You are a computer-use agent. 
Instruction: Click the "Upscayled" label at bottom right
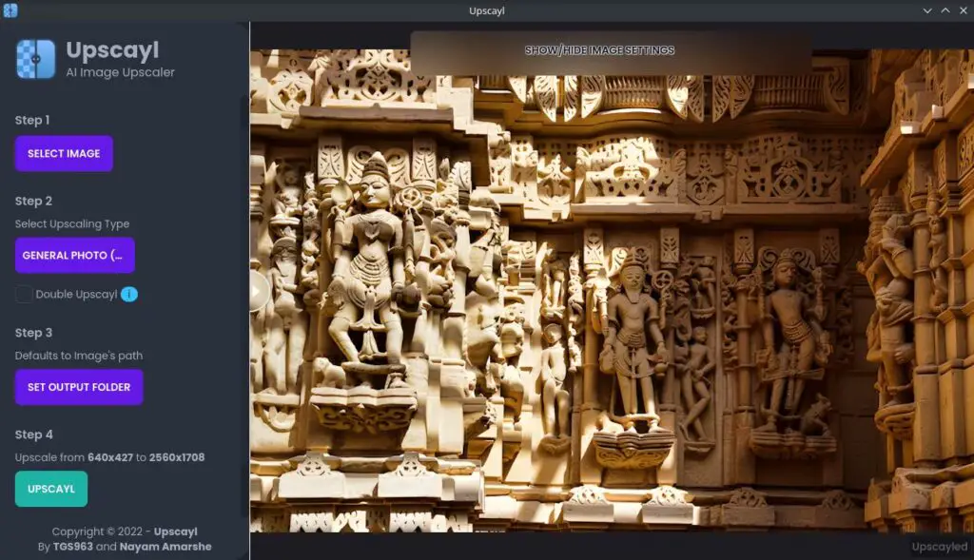pos(939,547)
